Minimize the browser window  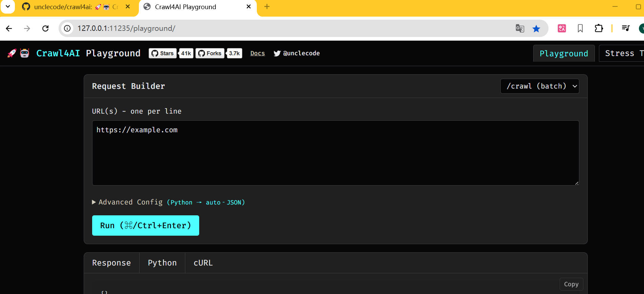click(x=615, y=6)
